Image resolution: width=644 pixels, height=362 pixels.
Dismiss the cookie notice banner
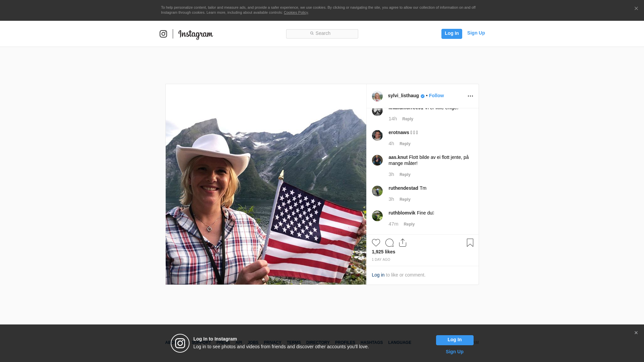point(636,9)
